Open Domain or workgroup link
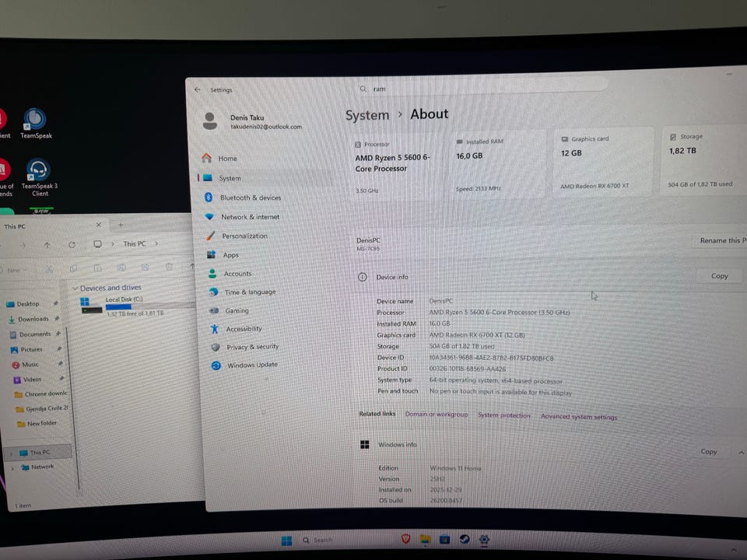Viewport: 747px width, 560px height. pos(437,415)
